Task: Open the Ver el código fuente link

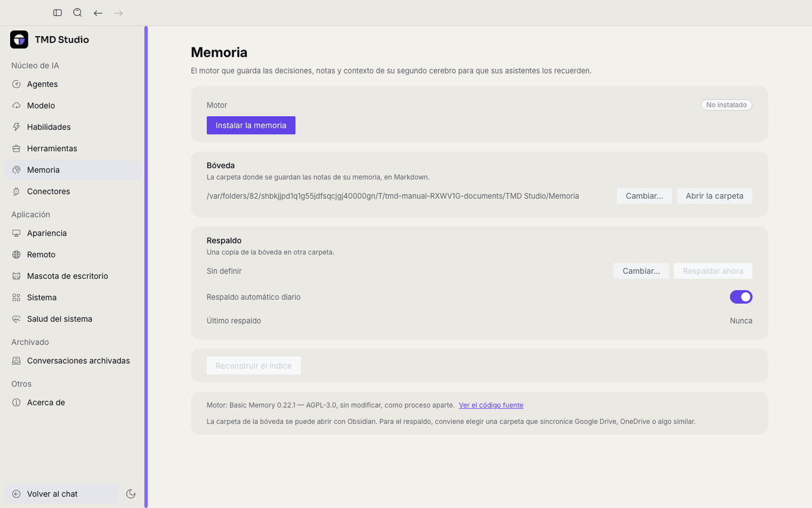Action: (x=491, y=405)
